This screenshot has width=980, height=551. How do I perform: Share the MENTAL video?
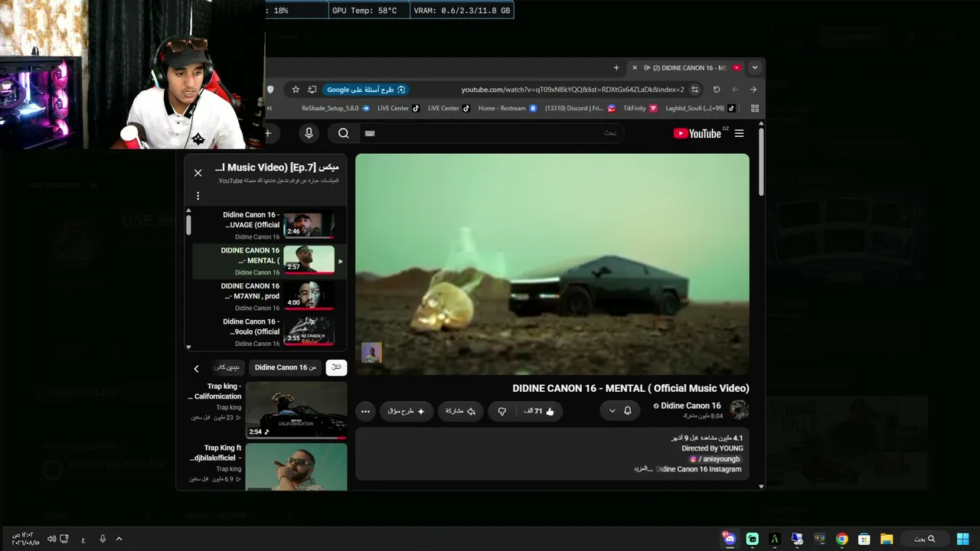[460, 411]
